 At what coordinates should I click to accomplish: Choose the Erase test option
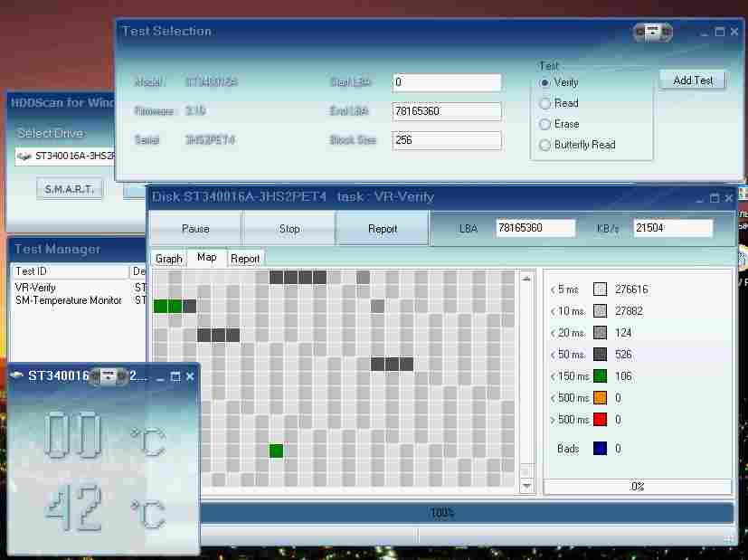pos(544,124)
